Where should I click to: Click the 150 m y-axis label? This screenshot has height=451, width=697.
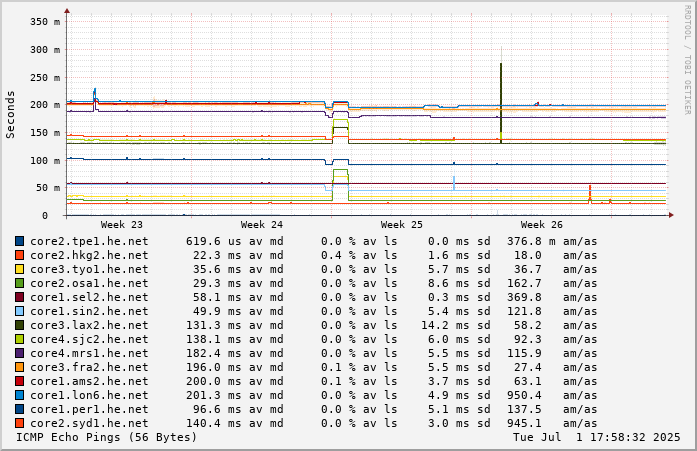pos(45,133)
